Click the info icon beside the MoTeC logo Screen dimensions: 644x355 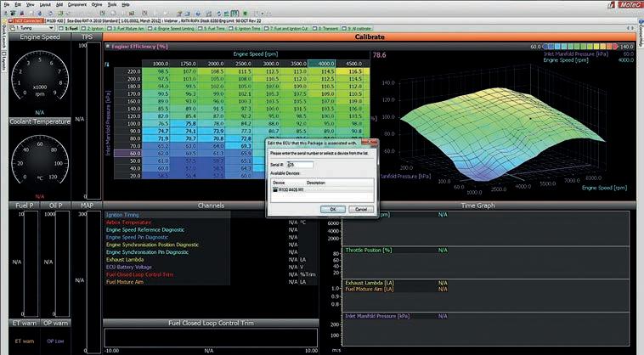612,4
